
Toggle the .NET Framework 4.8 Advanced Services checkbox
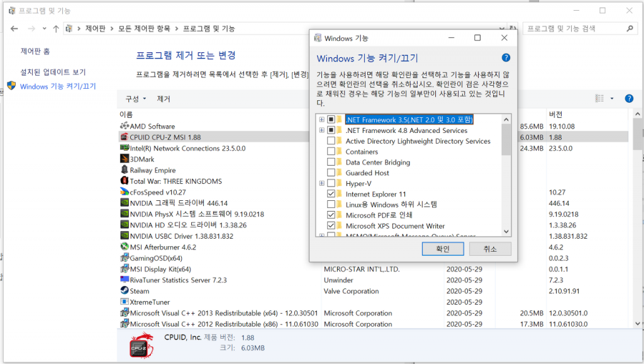pos(331,130)
